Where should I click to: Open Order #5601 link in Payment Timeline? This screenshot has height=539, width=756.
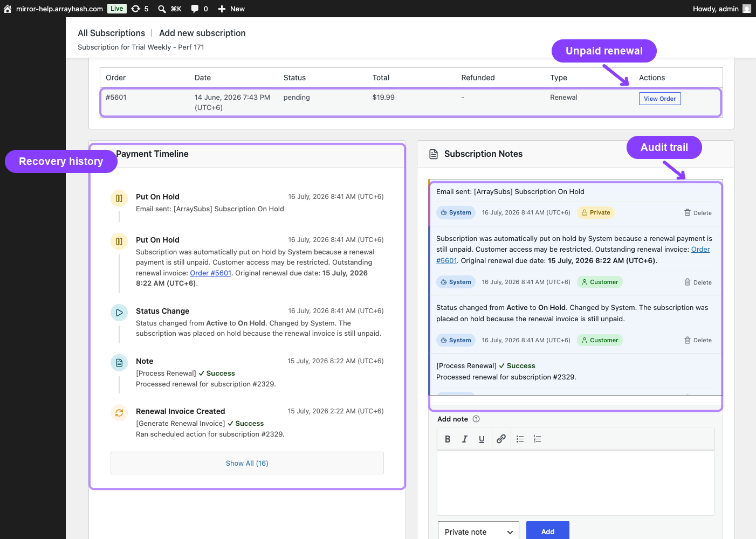(210, 273)
